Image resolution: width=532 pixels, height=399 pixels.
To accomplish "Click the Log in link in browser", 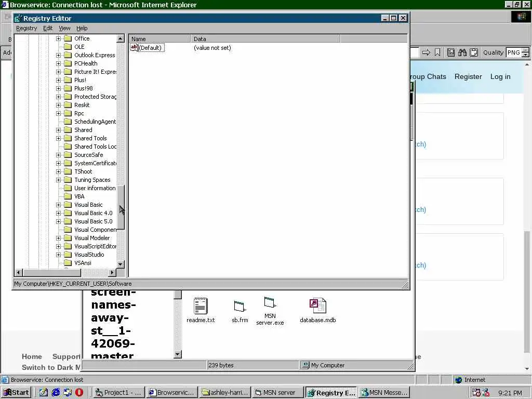I will coord(500,77).
